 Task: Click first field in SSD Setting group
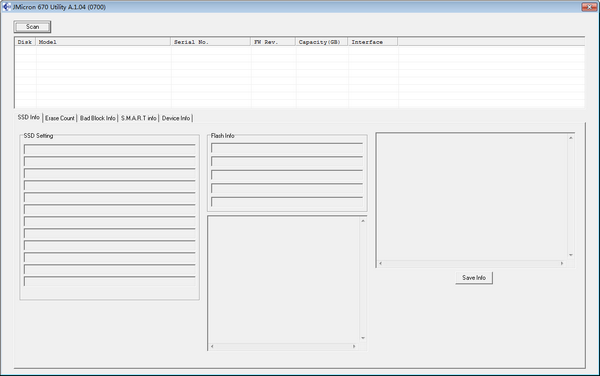pos(109,149)
